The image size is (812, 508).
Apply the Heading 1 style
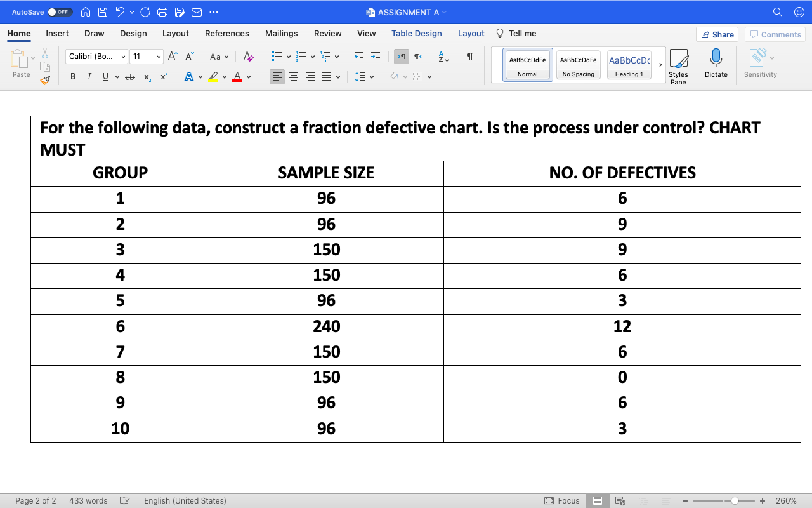pos(629,63)
